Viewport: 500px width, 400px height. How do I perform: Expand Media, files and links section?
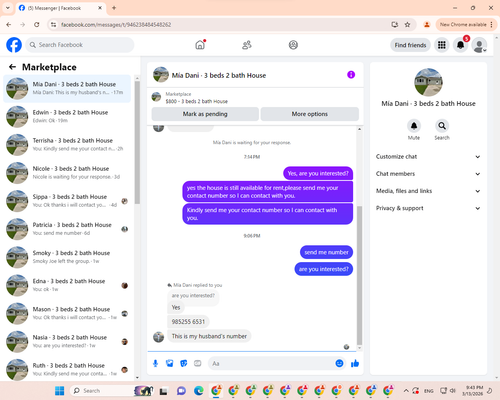click(x=428, y=191)
